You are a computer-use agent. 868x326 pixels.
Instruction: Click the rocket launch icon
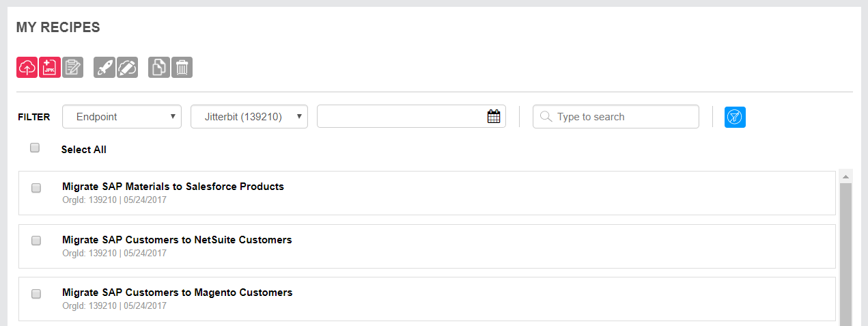(x=104, y=68)
